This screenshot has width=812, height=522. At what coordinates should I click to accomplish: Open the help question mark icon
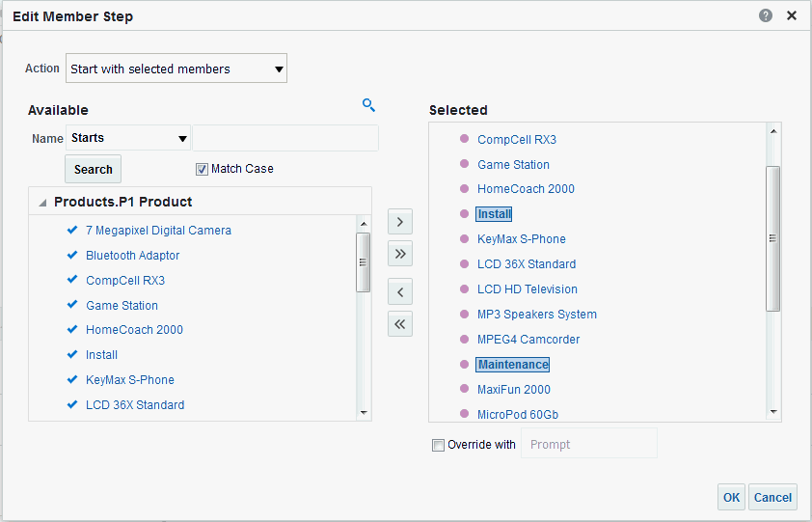point(766,15)
